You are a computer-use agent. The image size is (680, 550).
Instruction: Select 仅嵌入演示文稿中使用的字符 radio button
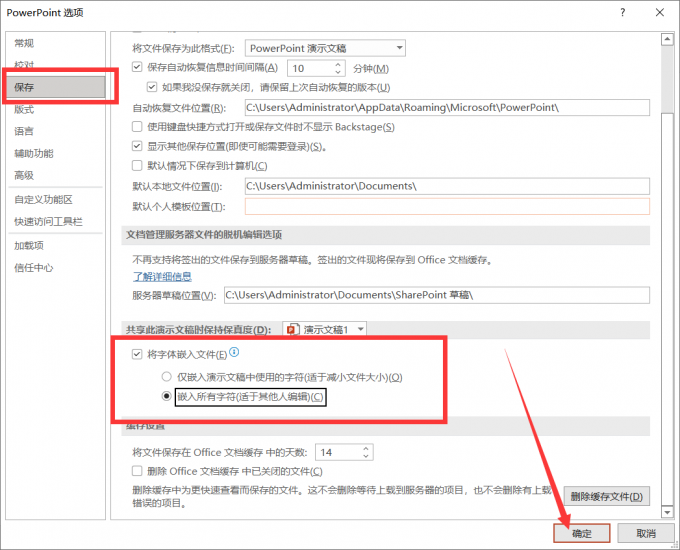tap(167, 377)
